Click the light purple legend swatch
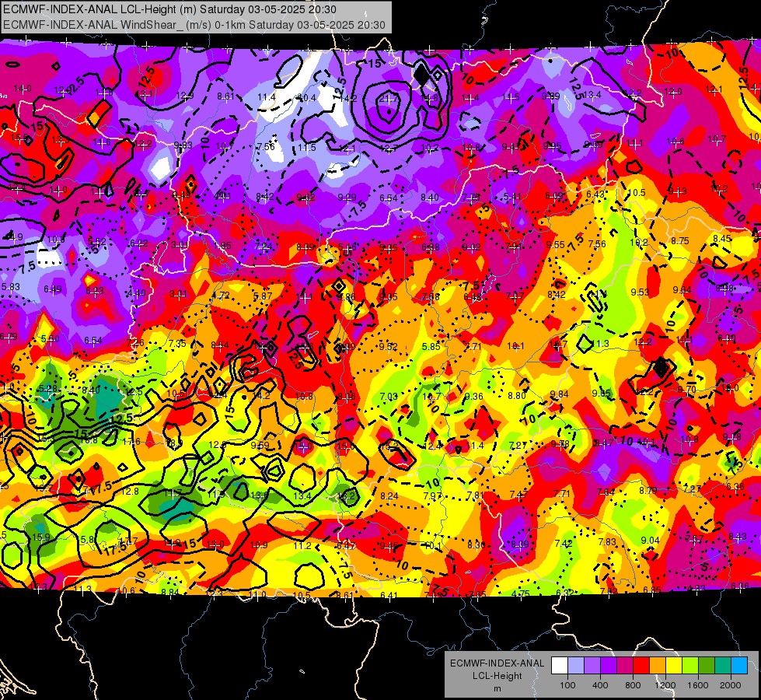The height and width of the screenshot is (700, 761). (x=592, y=665)
